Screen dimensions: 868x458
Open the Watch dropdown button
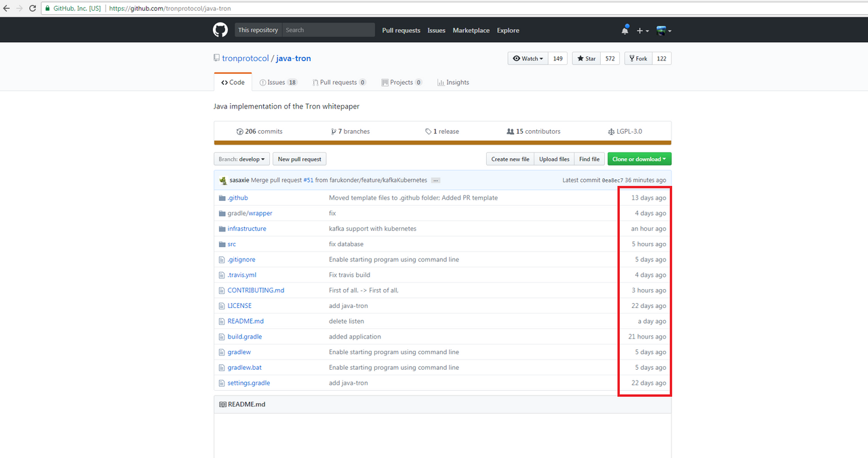point(528,59)
